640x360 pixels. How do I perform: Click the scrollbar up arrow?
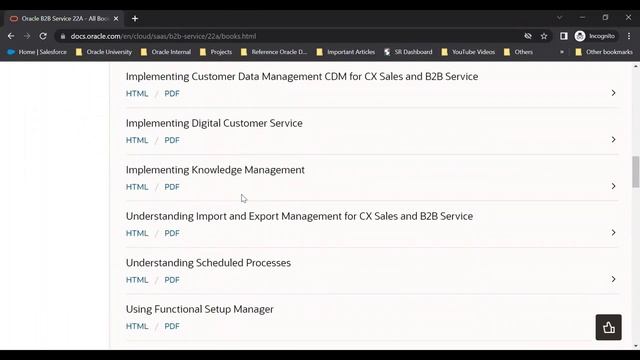pyautogui.click(x=636, y=66)
